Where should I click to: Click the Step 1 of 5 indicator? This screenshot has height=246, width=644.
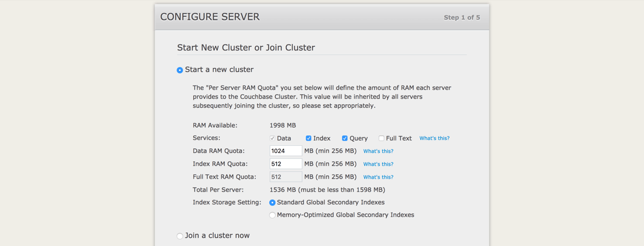coord(462,18)
